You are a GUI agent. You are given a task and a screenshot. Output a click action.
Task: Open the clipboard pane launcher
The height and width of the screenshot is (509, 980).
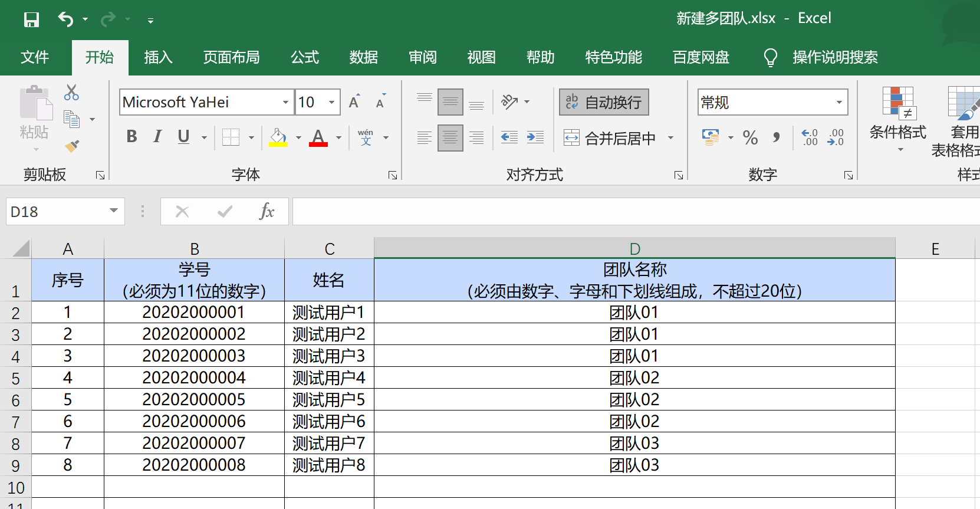(100, 175)
